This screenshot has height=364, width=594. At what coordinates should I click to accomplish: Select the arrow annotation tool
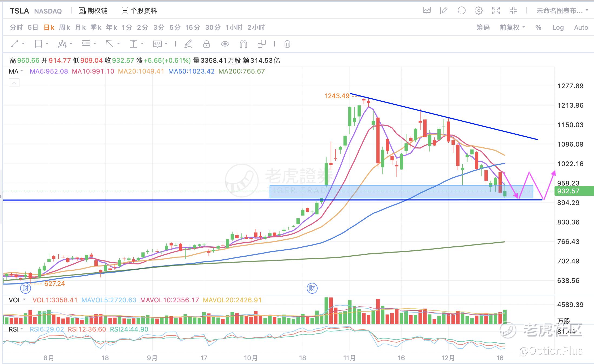(x=110, y=44)
